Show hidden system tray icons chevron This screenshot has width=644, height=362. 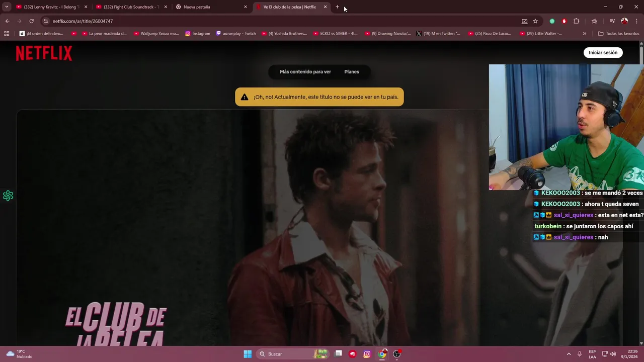(569, 354)
